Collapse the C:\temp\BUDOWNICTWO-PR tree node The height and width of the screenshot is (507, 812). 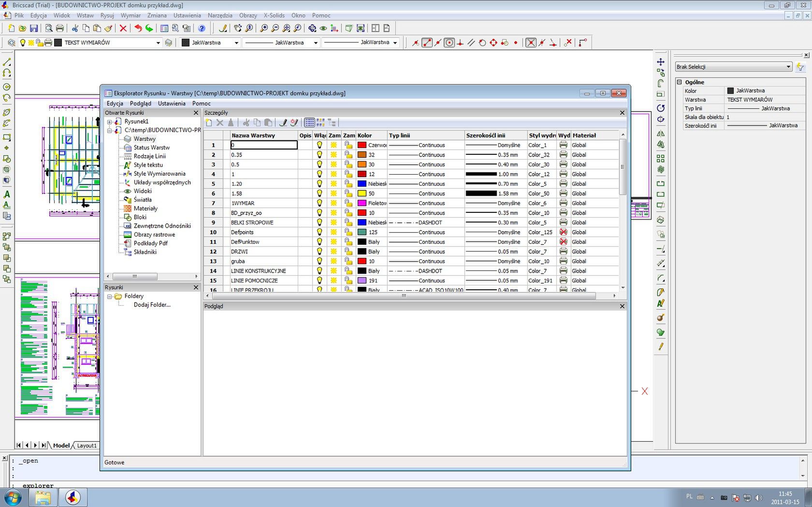[x=110, y=130]
